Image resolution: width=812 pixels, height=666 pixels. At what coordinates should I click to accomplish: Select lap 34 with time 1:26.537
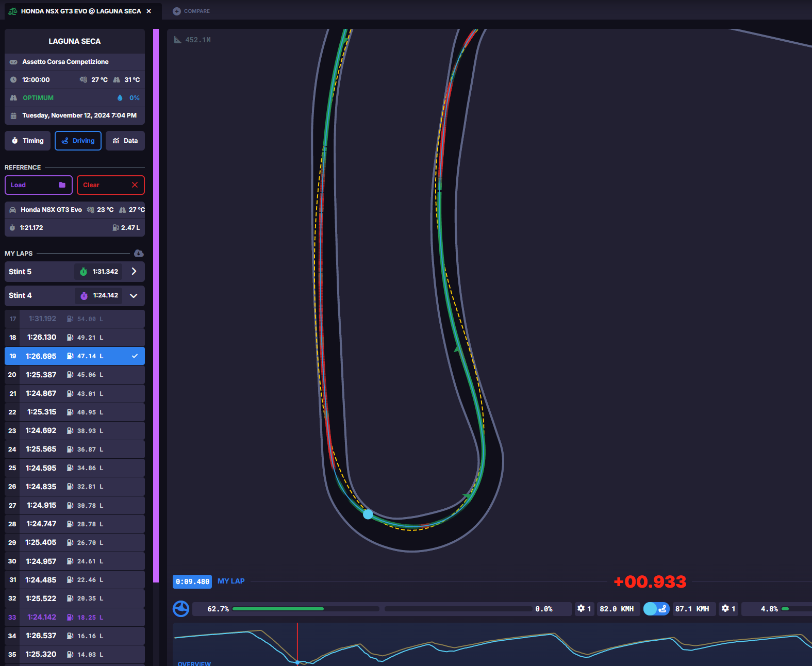click(75, 636)
